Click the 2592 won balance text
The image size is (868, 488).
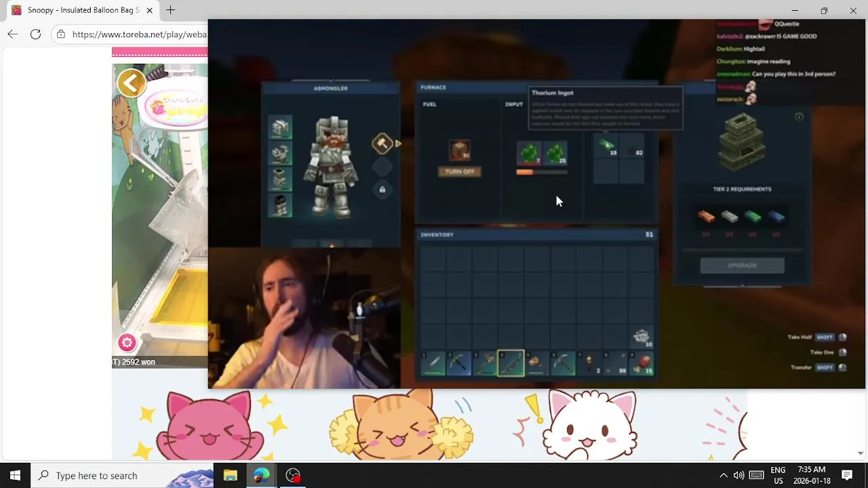coord(138,362)
